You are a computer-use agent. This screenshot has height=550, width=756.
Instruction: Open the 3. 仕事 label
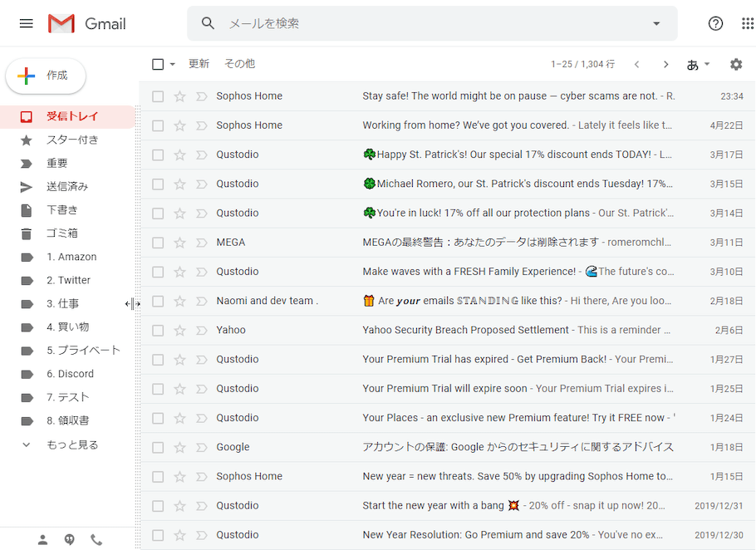(x=67, y=304)
